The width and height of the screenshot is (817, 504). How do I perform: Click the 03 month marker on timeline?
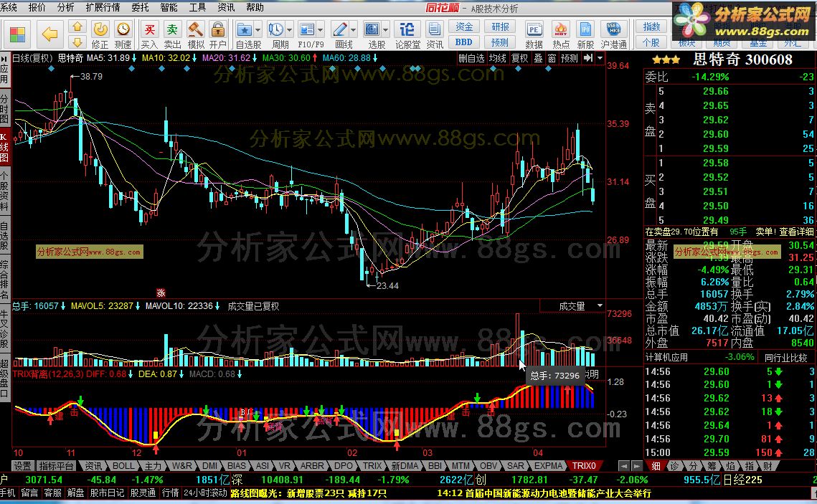pyautogui.click(x=428, y=452)
